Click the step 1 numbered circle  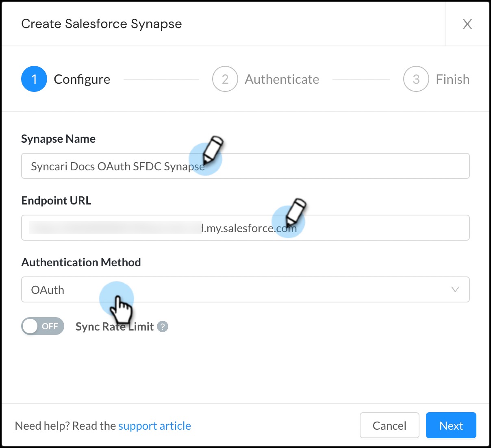click(34, 79)
